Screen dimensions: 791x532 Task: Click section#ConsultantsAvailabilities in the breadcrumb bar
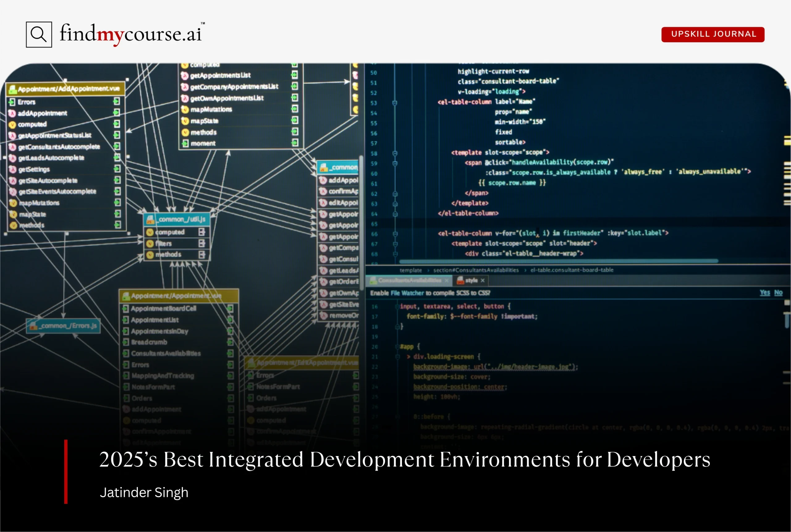[x=476, y=270]
